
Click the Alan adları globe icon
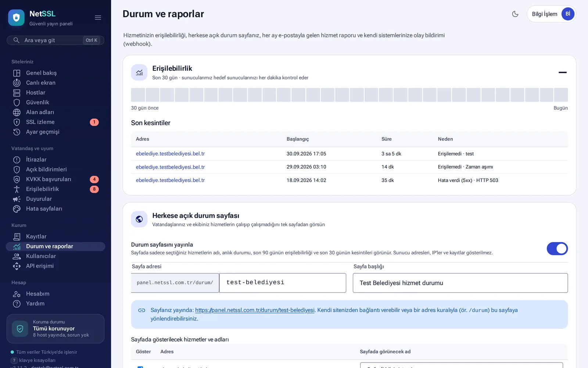(17, 112)
